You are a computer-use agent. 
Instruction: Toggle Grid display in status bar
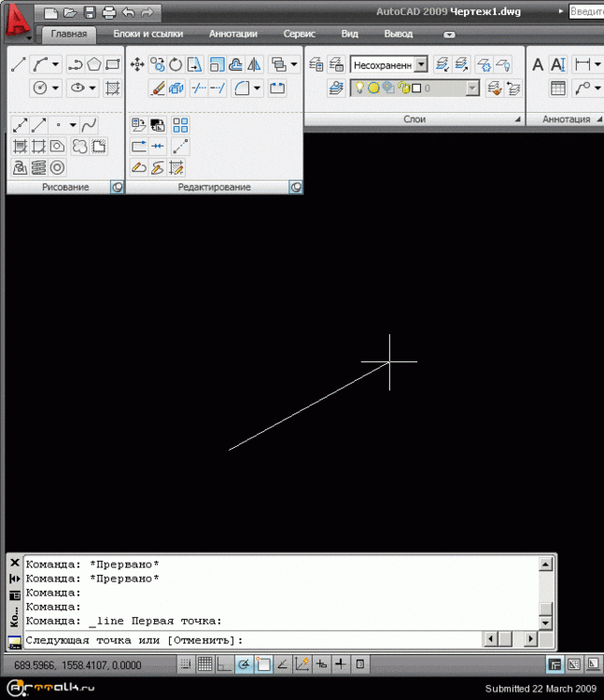point(204,665)
